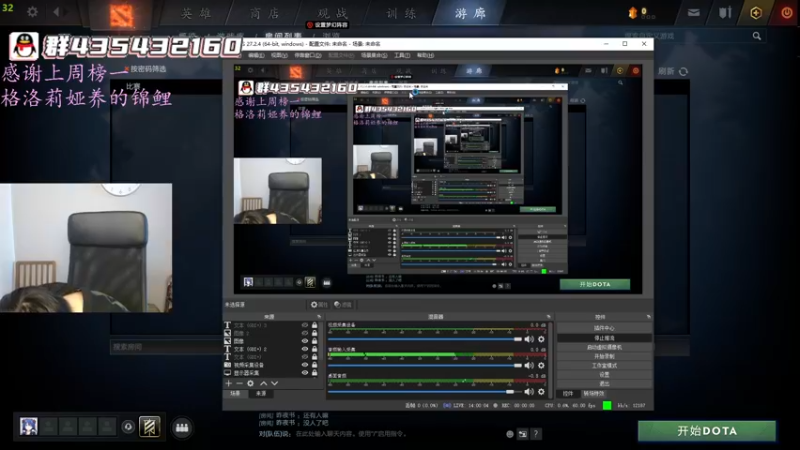800x450 pixels.
Task: Click the striped banner icon in party bar
Action: [149, 427]
